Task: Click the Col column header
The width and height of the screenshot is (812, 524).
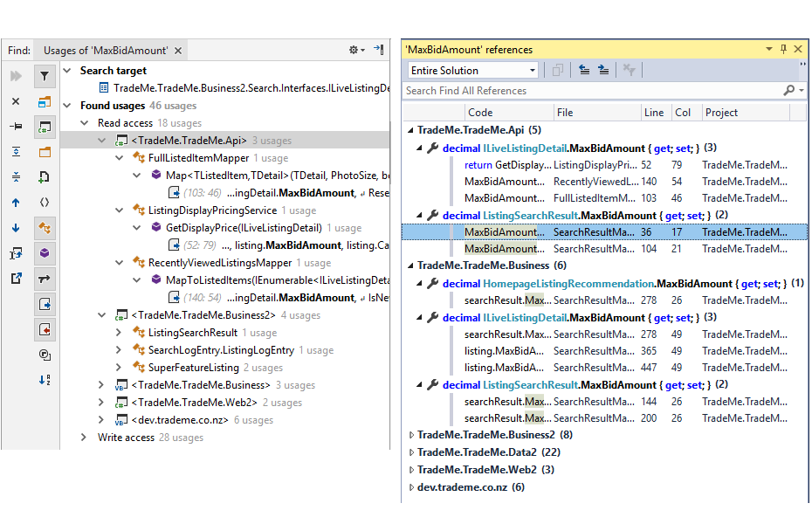Action: pos(686,113)
